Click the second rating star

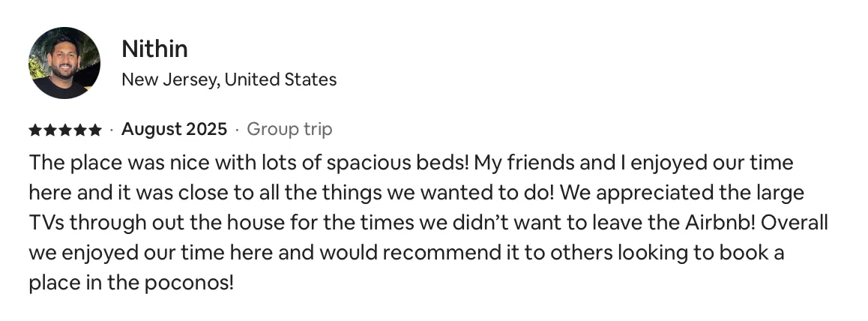50,130
